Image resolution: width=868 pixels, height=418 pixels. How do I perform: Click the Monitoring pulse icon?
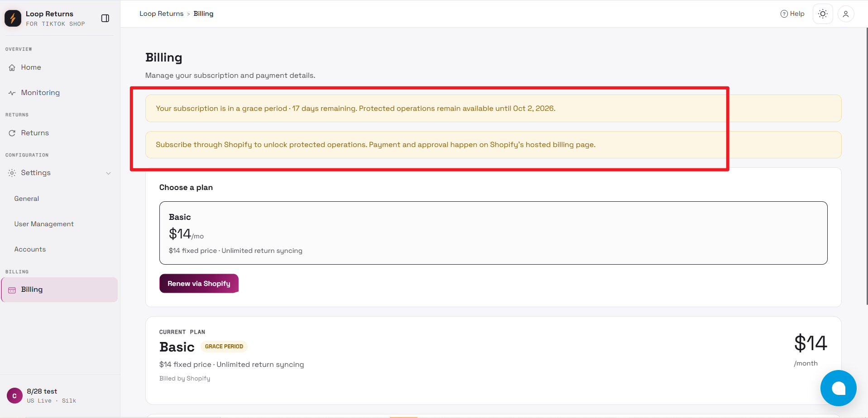pyautogui.click(x=12, y=93)
